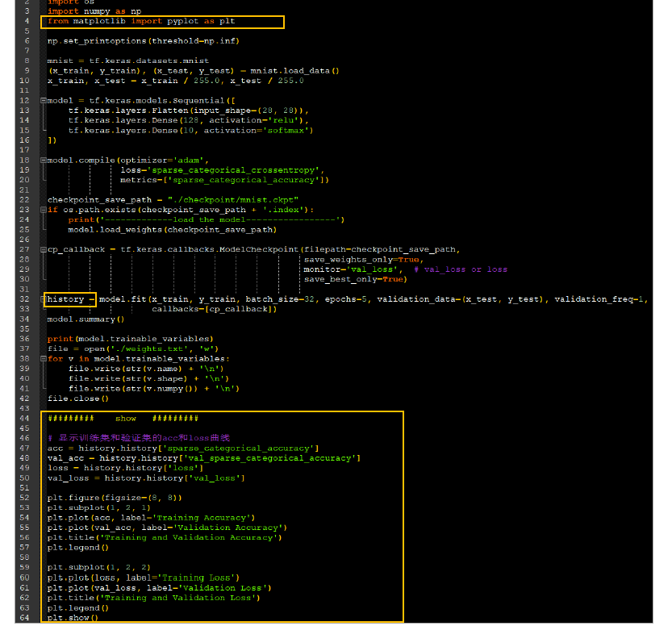672x626 pixels.
Task: Click file.write(str(v.numpy()) line
Action: [154, 389]
